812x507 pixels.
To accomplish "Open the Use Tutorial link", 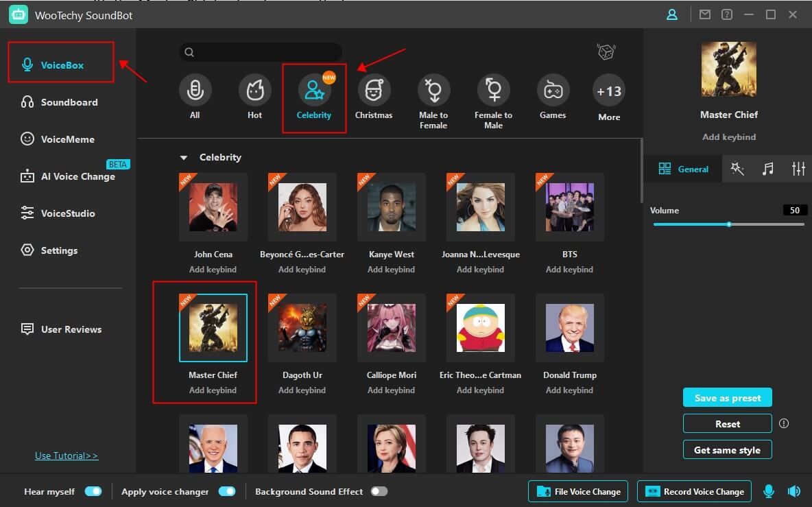I will [x=67, y=456].
